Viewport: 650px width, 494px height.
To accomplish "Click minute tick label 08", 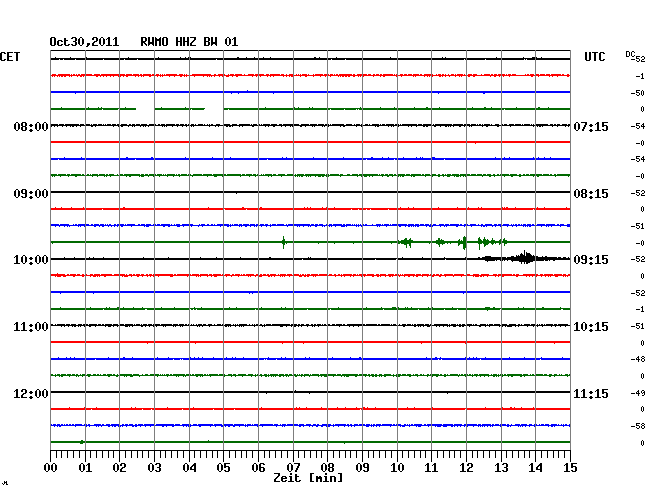I will [327, 467].
